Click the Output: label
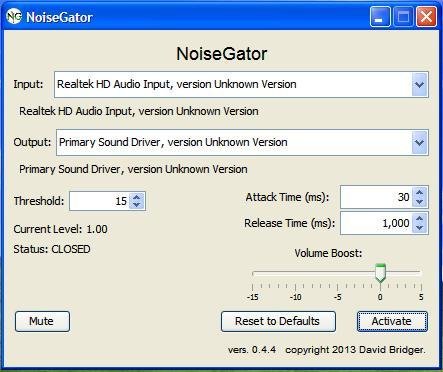 tap(32, 142)
